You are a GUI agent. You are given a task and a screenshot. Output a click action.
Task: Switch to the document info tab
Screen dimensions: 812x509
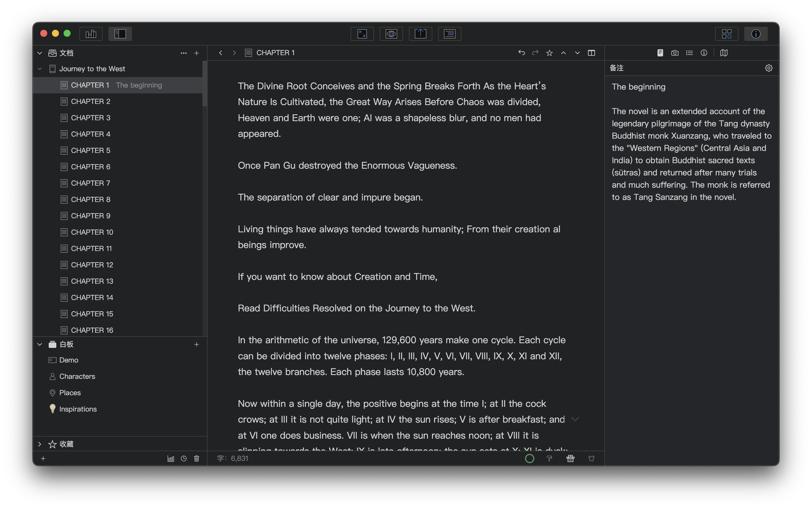coord(704,53)
